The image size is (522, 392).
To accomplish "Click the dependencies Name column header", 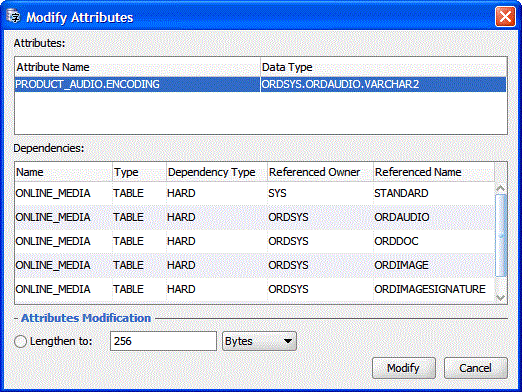I will pyautogui.click(x=63, y=172).
